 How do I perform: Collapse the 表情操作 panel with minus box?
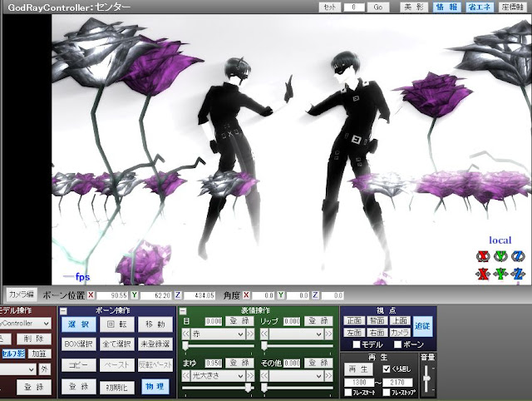(183, 310)
